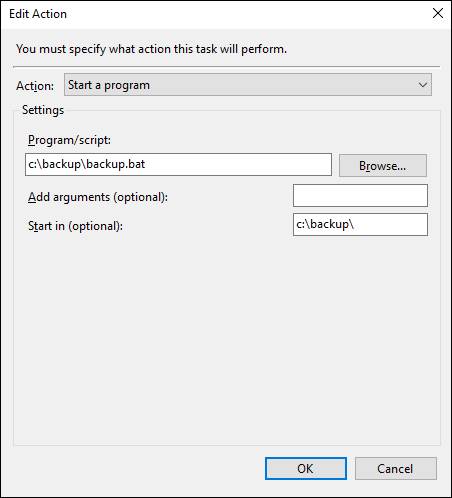Click the Browse... button
Screen dimensions: 452x498
(383, 165)
